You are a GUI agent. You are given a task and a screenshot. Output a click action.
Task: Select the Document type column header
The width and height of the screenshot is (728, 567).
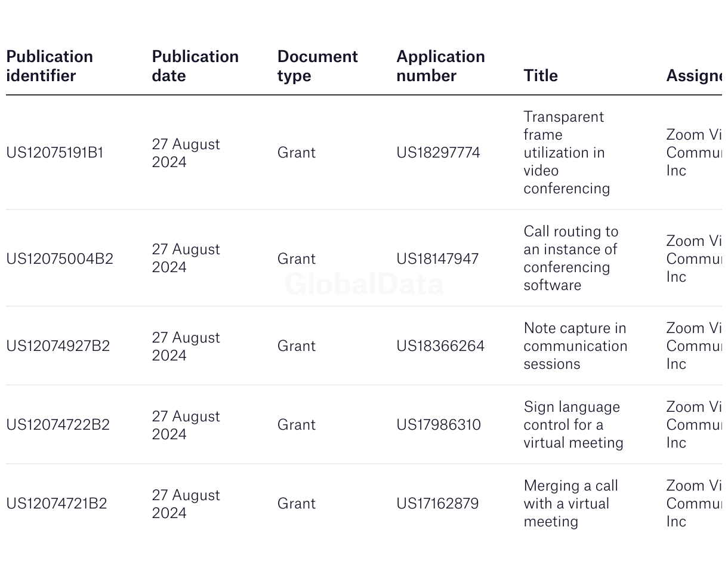pyautogui.click(x=317, y=66)
